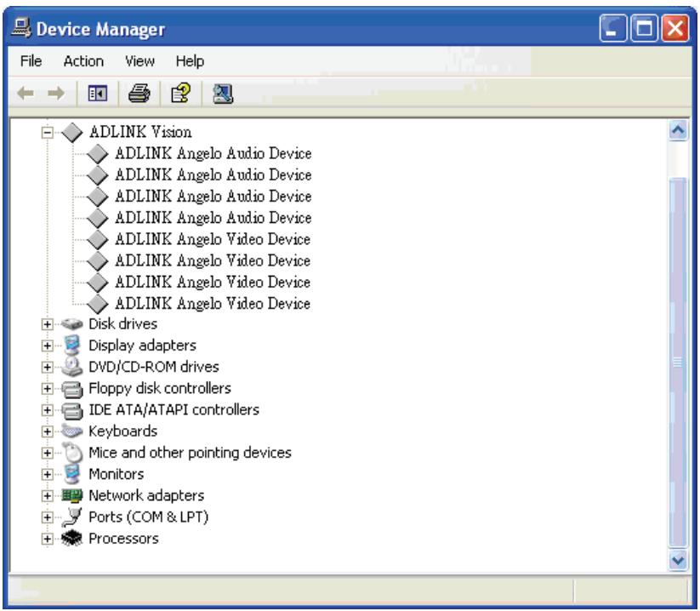This screenshot has width=700, height=611.
Task: Expand the Ports (COM & LPT) category
Action: click(x=47, y=517)
